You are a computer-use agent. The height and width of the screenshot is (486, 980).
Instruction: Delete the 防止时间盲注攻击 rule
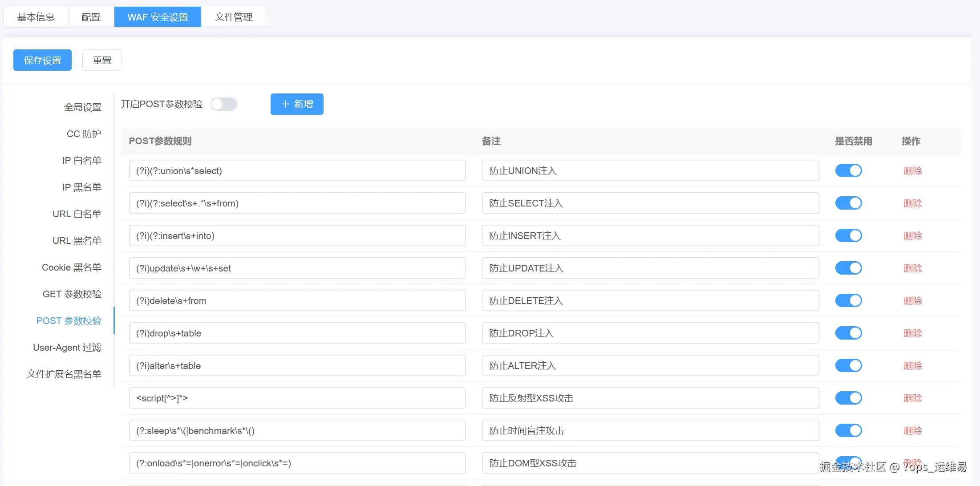point(912,431)
